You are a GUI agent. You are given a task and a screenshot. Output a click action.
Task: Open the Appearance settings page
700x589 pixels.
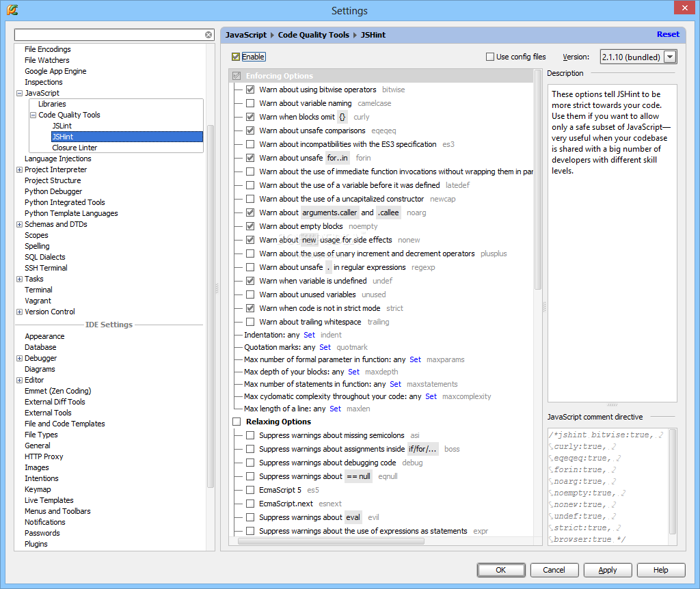pos(44,336)
